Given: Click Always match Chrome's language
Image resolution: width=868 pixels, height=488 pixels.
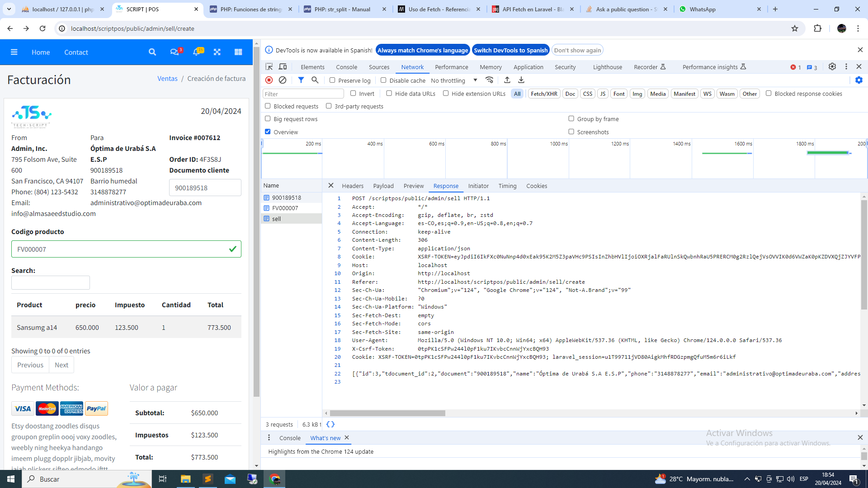Looking at the screenshot, I should coord(423,50).
